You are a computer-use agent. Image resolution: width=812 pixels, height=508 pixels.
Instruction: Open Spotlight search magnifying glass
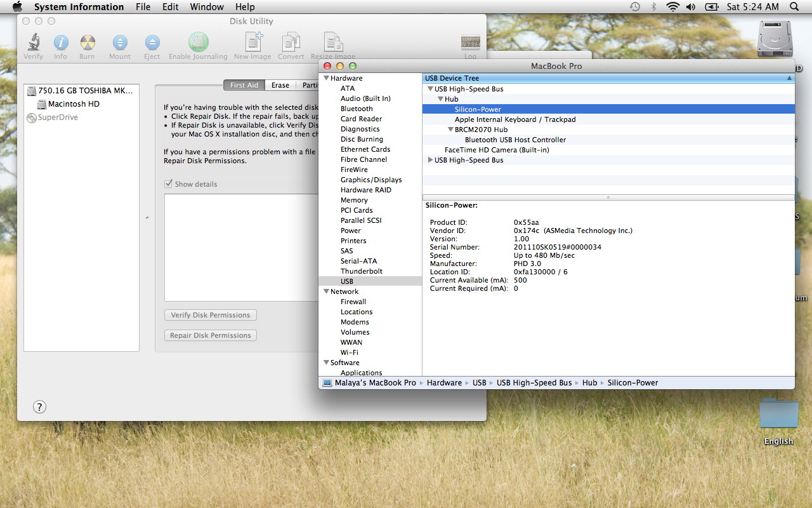pos(794,7)
